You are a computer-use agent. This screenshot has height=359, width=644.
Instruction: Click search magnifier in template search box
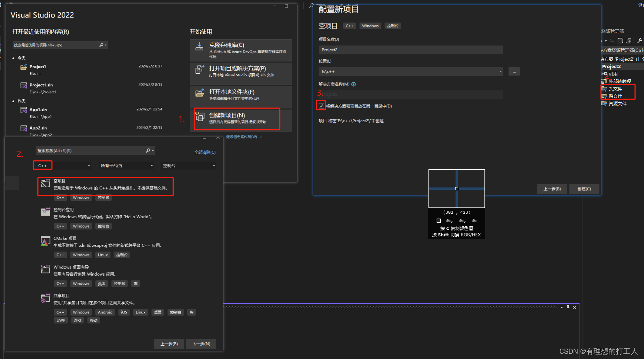(x=148, y=150)
